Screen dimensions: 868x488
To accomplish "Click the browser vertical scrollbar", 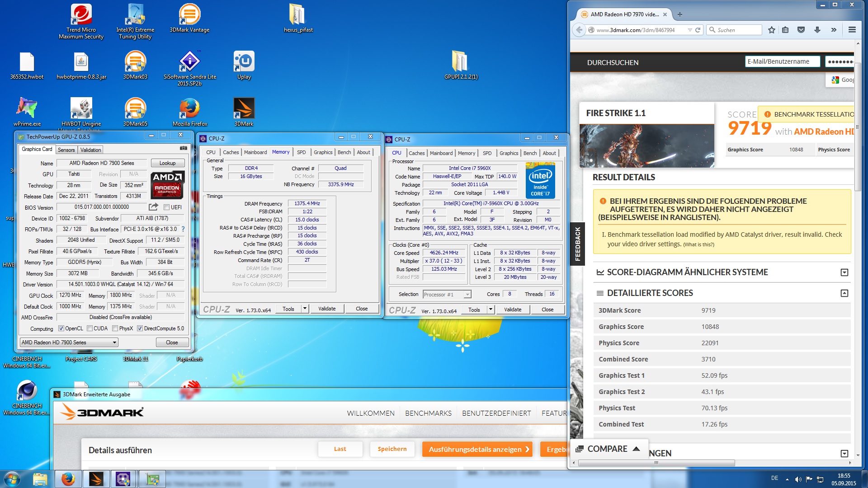I will 858,127.
